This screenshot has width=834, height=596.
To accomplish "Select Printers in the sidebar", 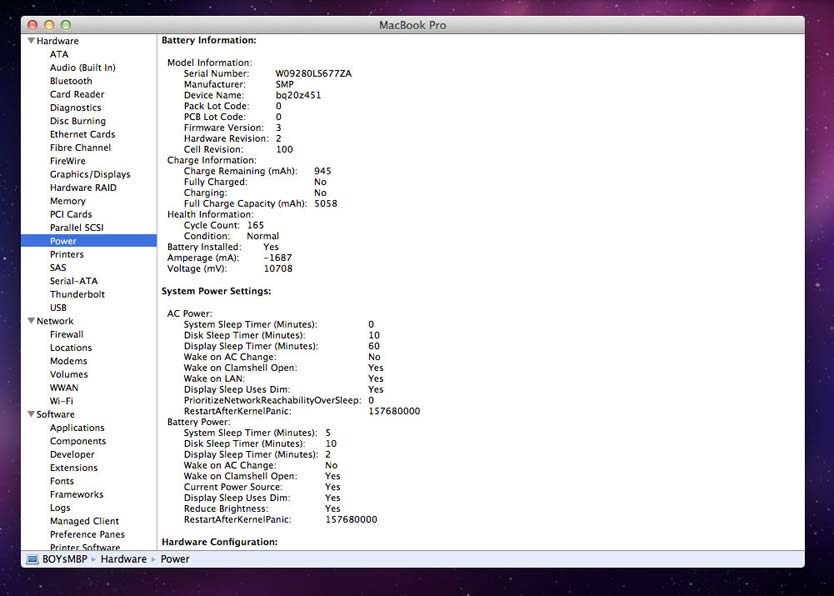I will tap(66, 254).
